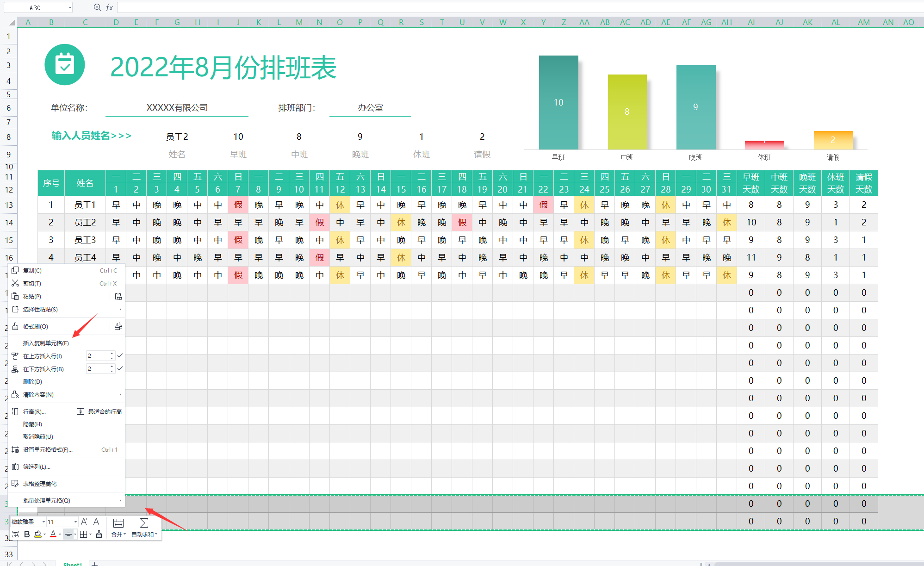
Task: Click the wrap text icon in mini toolbar
Action: coord(15,535)
